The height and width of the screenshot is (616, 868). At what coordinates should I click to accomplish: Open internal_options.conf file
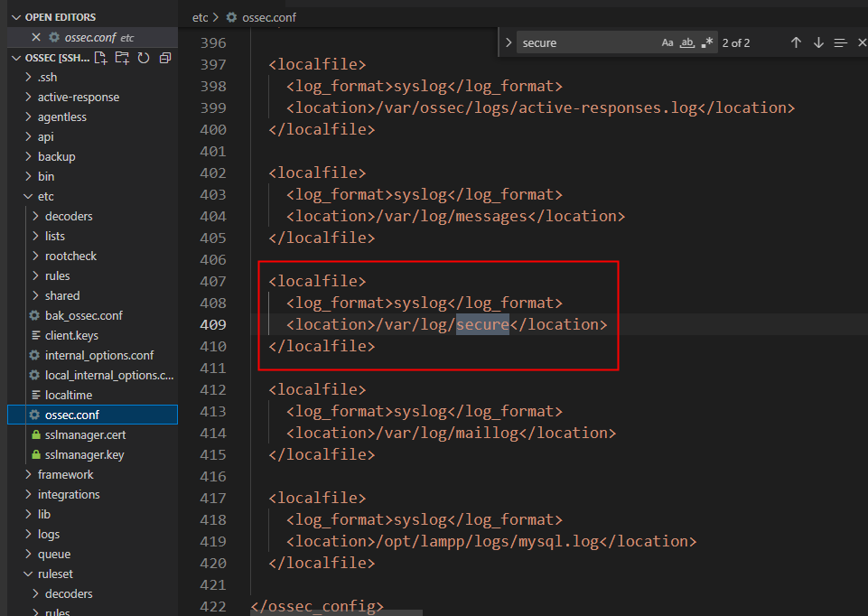[x=99, y=355]
